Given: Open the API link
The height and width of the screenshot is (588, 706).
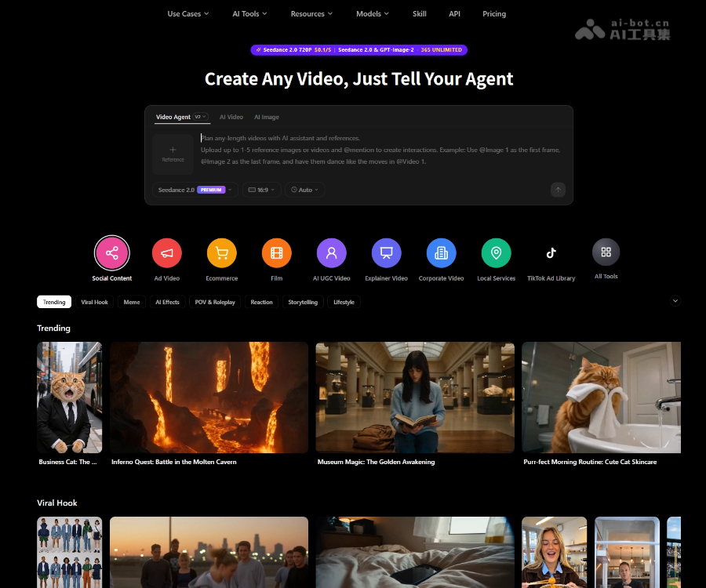Looking at the screenshot, I should click(x=454, y=14).
